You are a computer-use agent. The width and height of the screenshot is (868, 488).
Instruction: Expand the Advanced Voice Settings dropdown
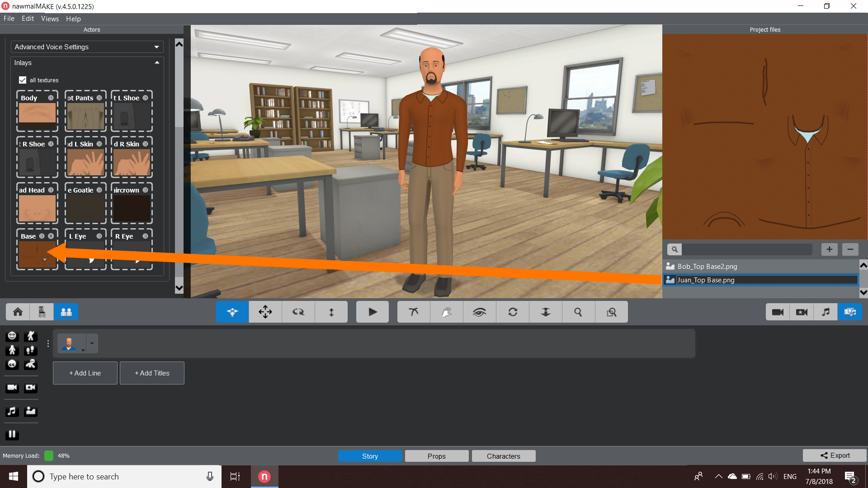87,47
